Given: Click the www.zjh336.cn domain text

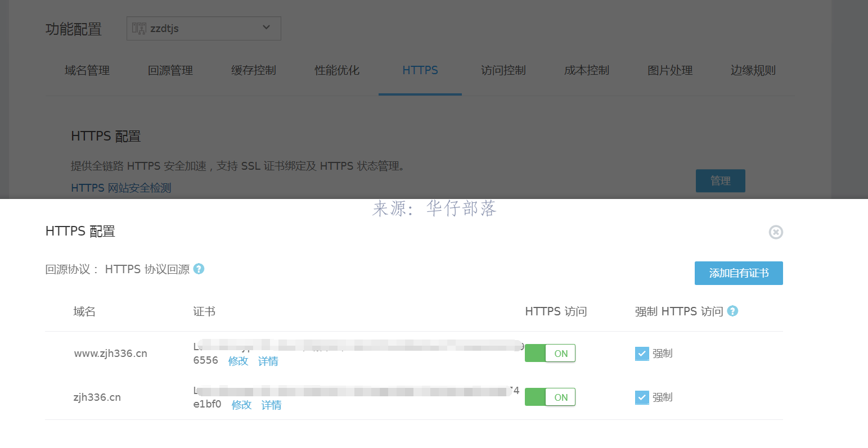Looking at the screenshot, I should pyautogui.click(x=110, y=354).
